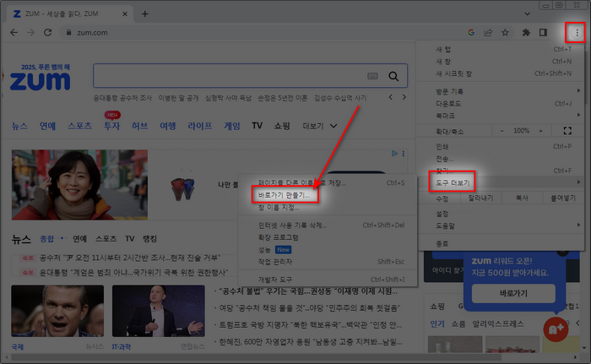Open ad info triangle icon on banner
Screen dimensions: 591x364
(x=394, y=154)
